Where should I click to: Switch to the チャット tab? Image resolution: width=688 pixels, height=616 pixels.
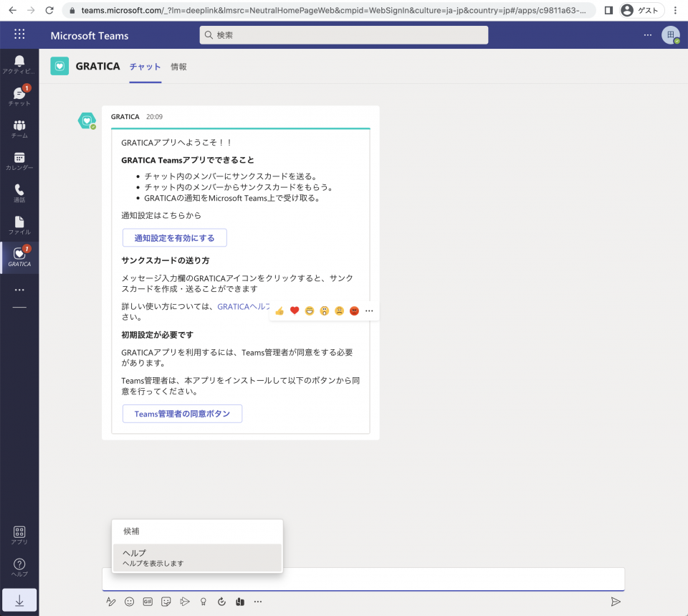(x=145, y=67)
